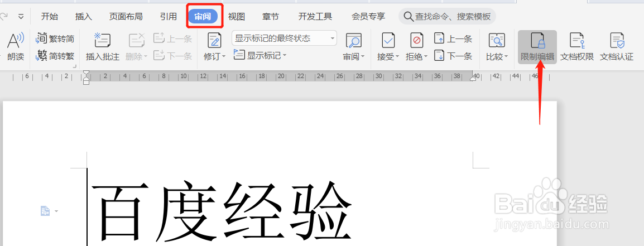The height and width of the screenshot is (246, 644).
Task: Switch to the 页面布局 tab
Action: tap(126, 16)
